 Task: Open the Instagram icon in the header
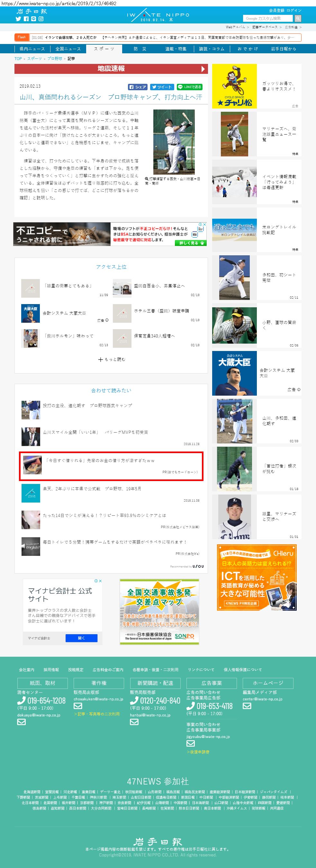[x=41, y=19]
